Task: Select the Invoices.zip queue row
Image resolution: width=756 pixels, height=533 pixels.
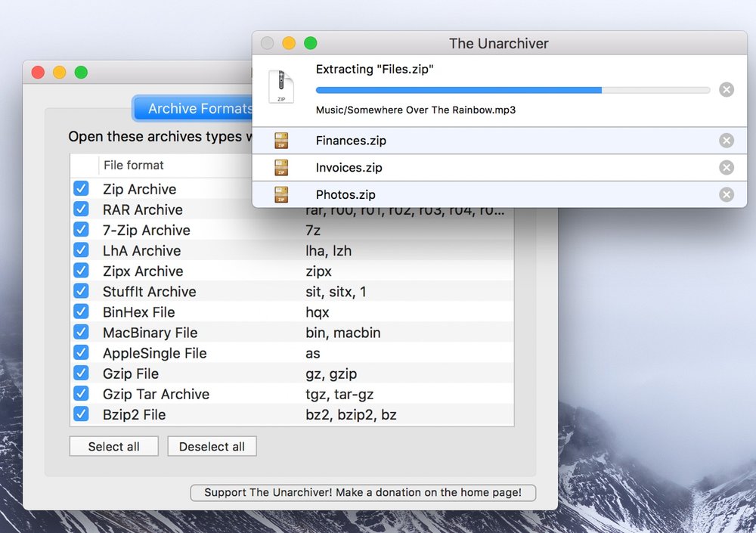Action: pos(500,167)
